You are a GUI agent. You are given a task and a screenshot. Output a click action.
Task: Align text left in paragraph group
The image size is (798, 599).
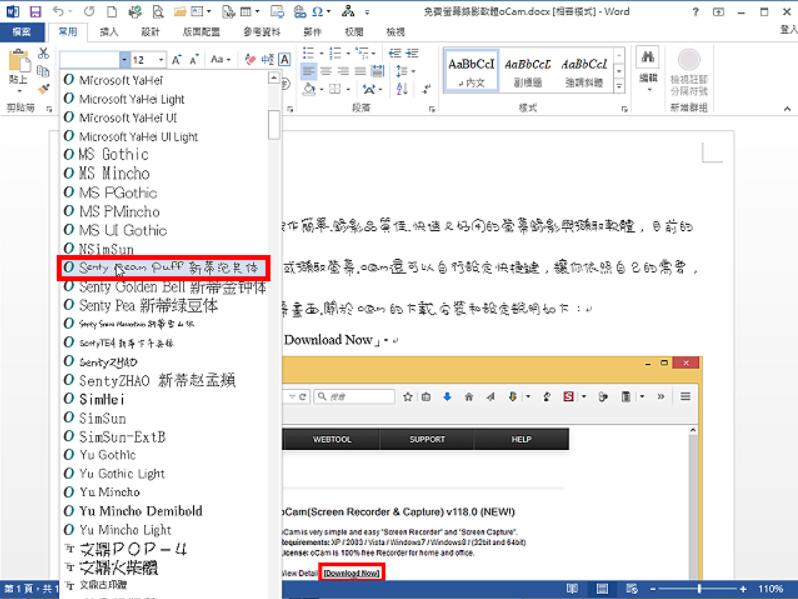click(308, 71)
